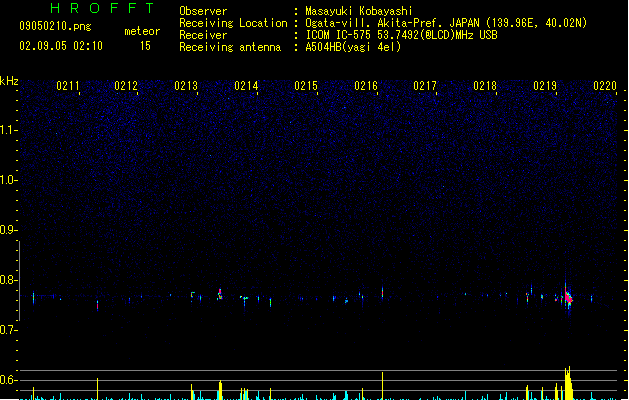The height and width of the screenshot is (400, 629).
Task: Click the 0213 time marker
Action: coord(186,86)
